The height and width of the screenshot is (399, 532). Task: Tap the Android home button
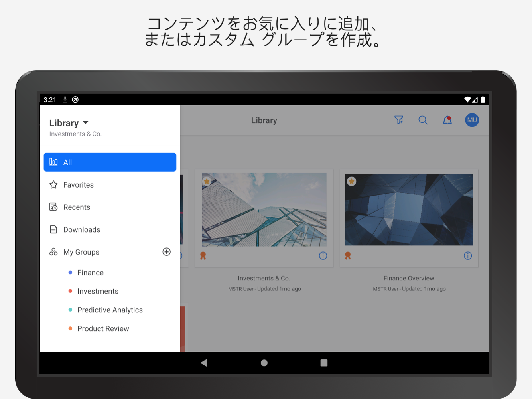264,363
